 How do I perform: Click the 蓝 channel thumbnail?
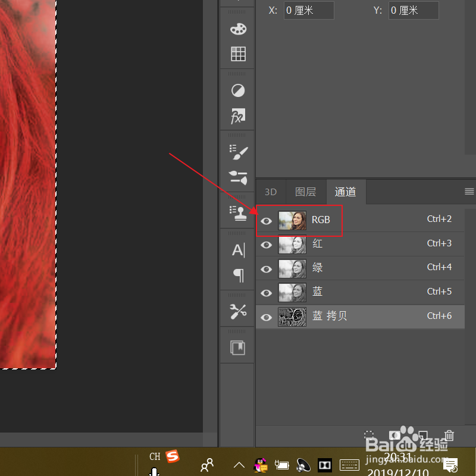click(292, 293)
